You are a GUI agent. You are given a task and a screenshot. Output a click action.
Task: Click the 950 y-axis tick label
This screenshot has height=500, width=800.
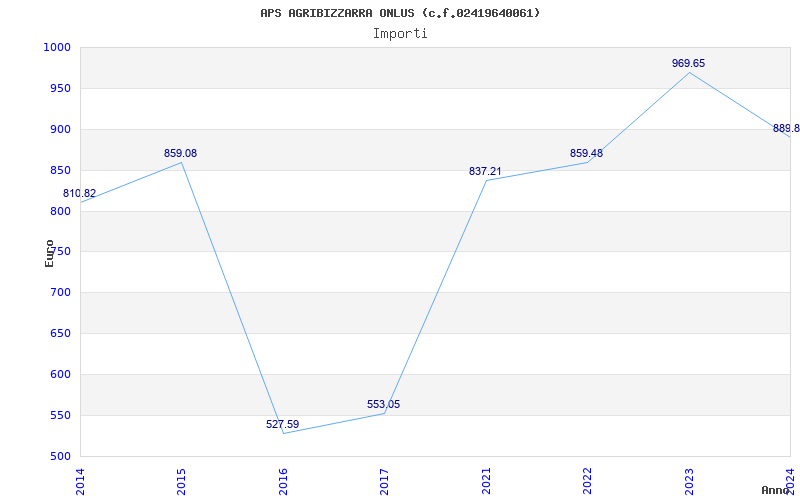(x=60, y=89)
